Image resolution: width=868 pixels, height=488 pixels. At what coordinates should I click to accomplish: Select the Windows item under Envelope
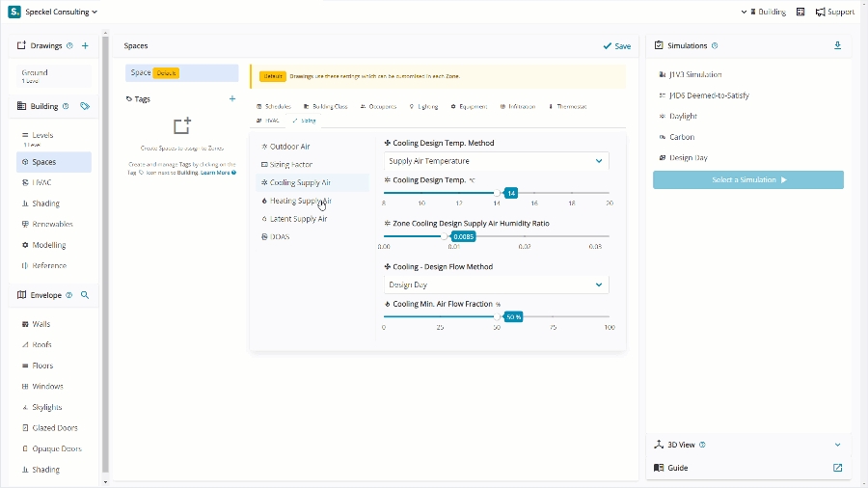pyautogui.click(x=47, y=386)
